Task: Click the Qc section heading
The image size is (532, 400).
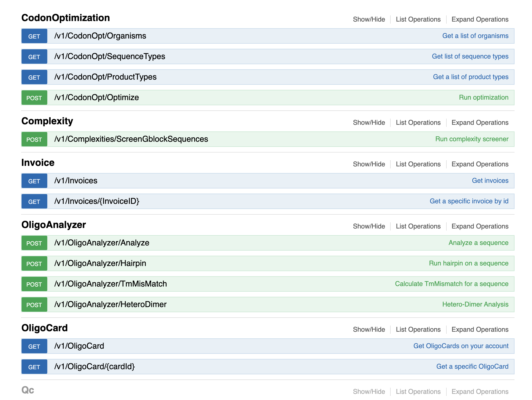Action: [28, 390]
